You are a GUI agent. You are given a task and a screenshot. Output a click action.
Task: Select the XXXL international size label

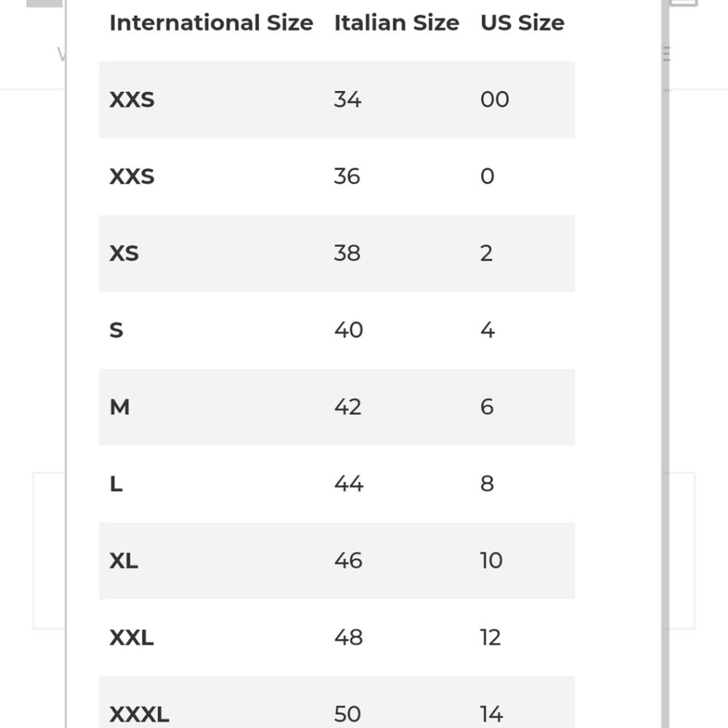[139, 715]
